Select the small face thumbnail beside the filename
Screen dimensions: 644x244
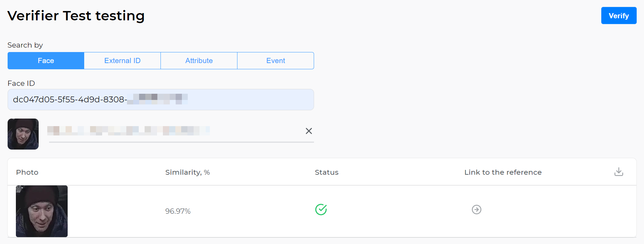pos(23,134)
